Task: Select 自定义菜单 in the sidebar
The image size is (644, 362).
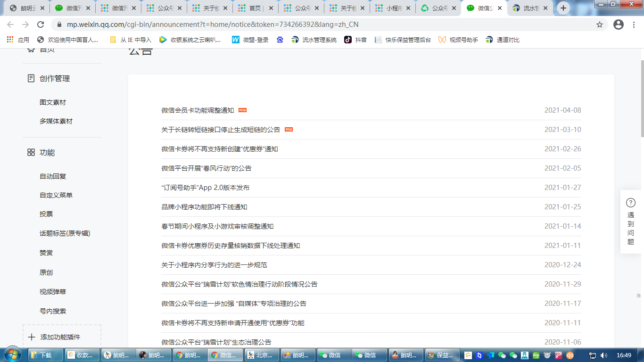Action: point(56,195)
